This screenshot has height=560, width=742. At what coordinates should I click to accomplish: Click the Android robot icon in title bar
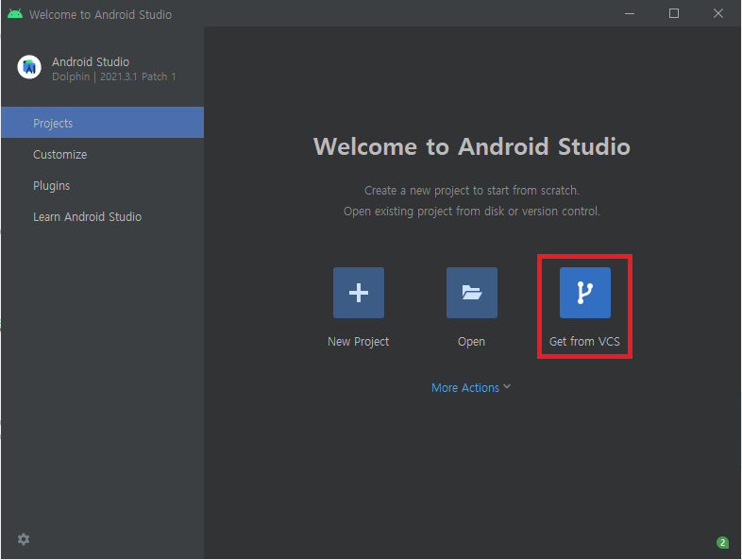pos(15,14)
